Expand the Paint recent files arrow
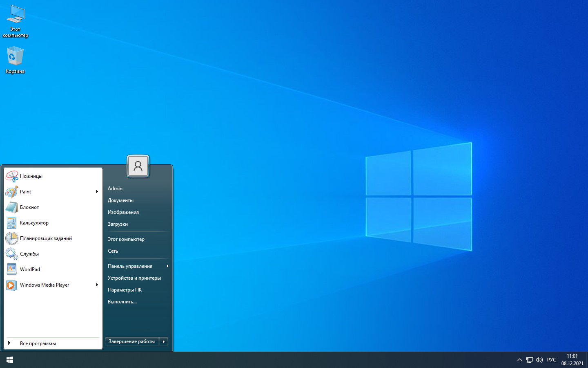Screen dimensions: 588x368 click(97, 192)
